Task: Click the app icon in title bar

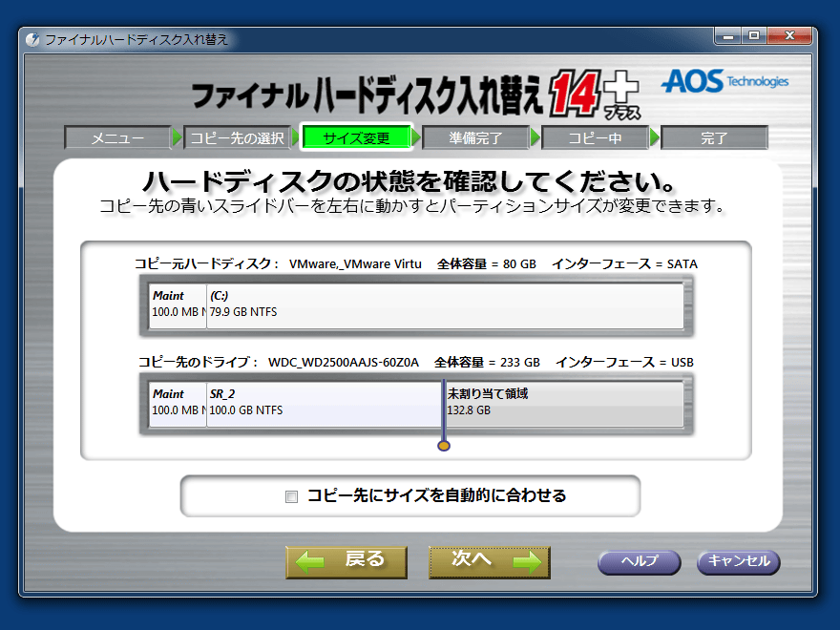Action: (x=32, y=40)
